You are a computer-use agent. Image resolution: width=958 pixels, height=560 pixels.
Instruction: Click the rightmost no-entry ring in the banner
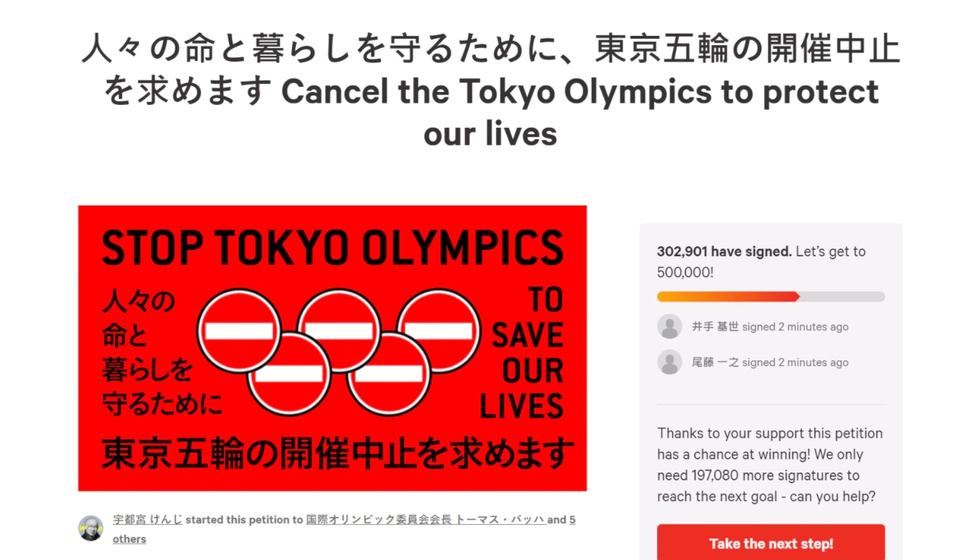pos(439,331)
